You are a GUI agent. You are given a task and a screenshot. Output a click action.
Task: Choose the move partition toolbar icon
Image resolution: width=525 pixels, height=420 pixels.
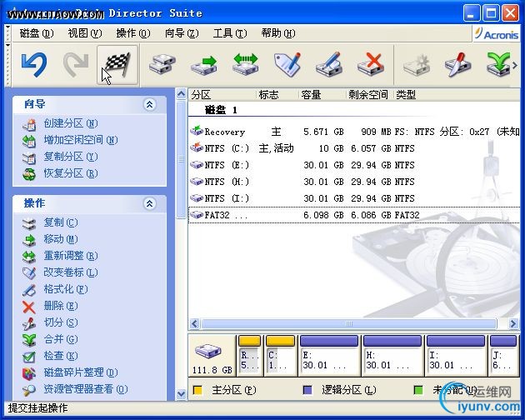[x=204, y=64]
